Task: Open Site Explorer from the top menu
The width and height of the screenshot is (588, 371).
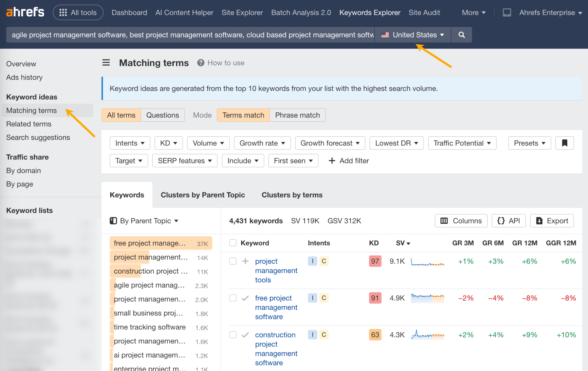Action: [x=242, y=12]
